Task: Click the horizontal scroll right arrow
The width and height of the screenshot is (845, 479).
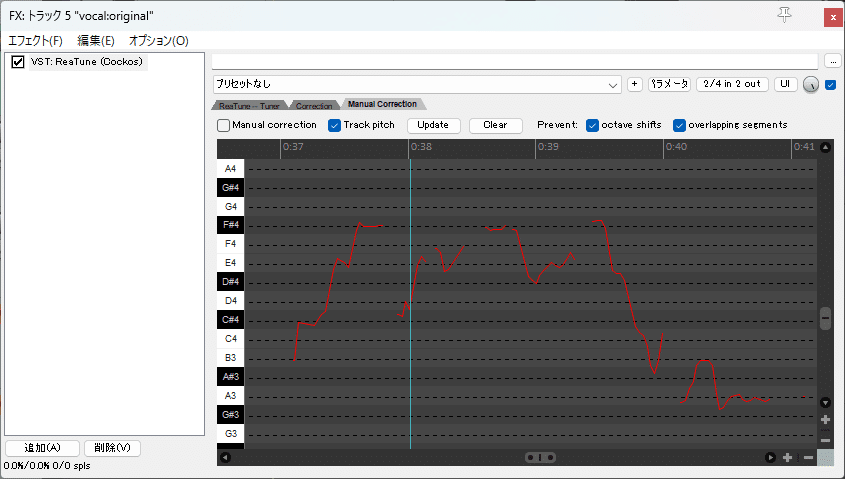Action: click(770, 457)
